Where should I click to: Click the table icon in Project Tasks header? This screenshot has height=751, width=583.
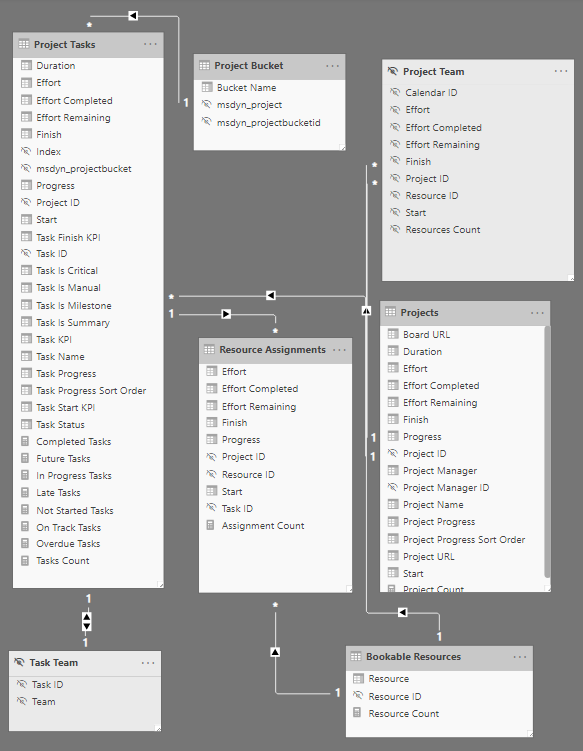tap(23, 44)
